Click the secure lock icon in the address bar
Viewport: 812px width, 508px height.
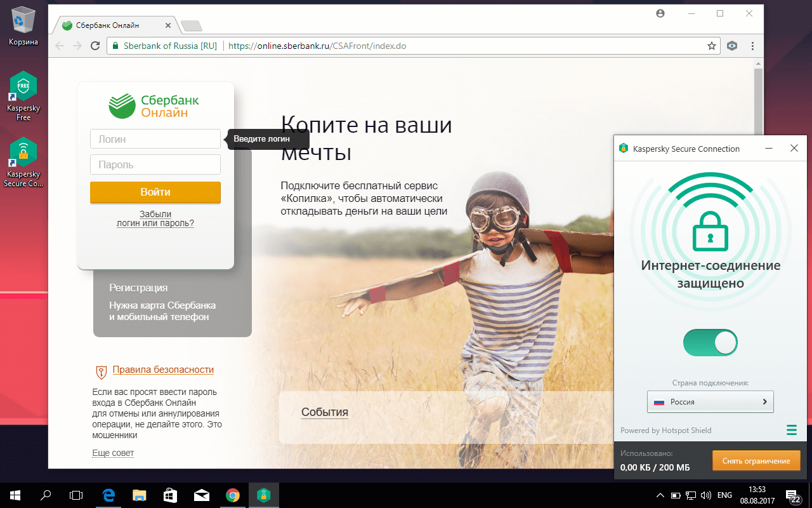click(115, 46)
